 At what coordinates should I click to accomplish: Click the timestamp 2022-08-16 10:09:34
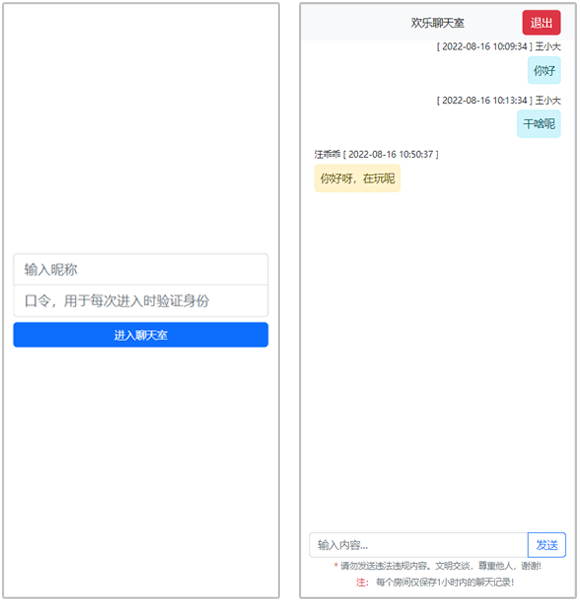[484, 47]
